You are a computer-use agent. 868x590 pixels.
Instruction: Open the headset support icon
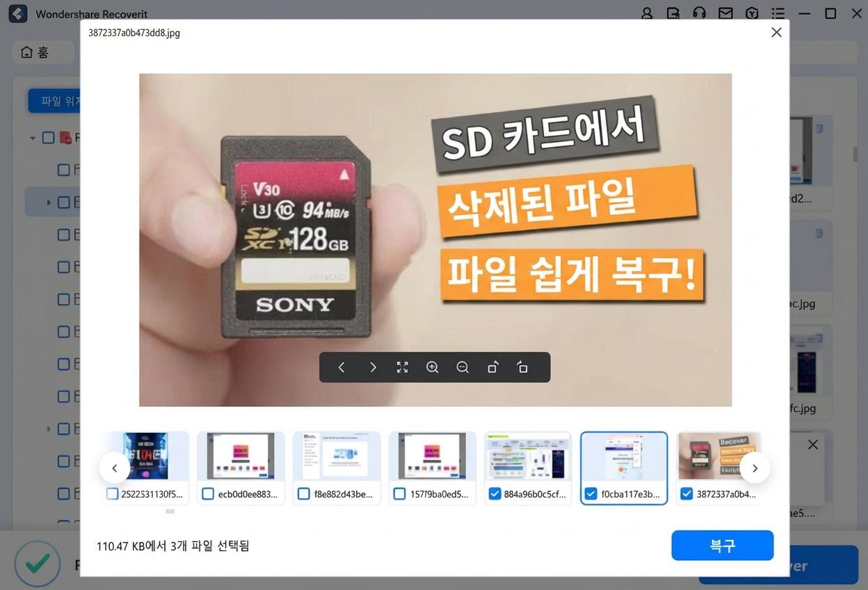700,14
